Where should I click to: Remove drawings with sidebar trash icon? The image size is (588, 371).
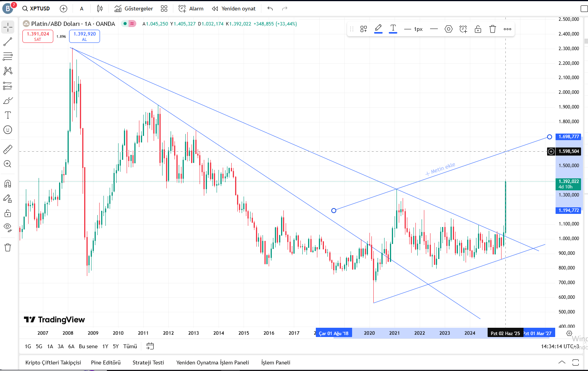click(x=8, y=247)
